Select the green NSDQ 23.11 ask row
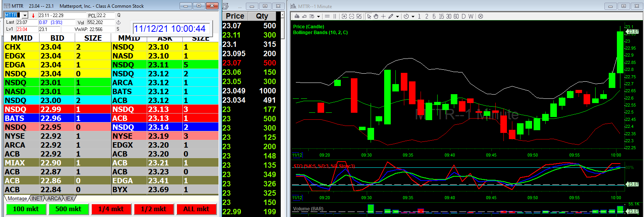The height and width of the screenshot is (217, 644). [x=165, y=65]
